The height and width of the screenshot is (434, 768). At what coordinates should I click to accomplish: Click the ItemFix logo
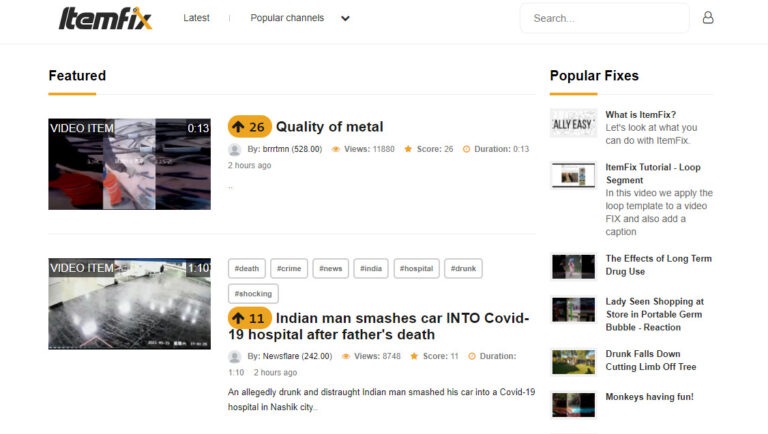click(105, 19)
